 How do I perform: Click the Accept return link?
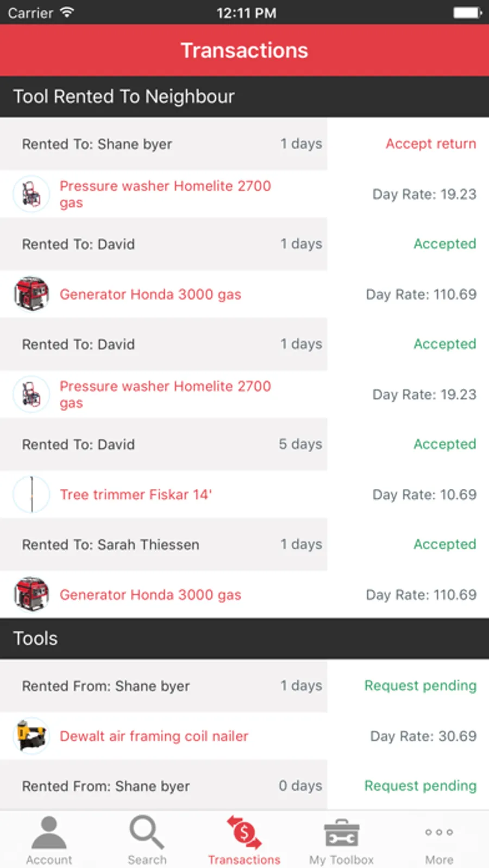coord(431,143)
